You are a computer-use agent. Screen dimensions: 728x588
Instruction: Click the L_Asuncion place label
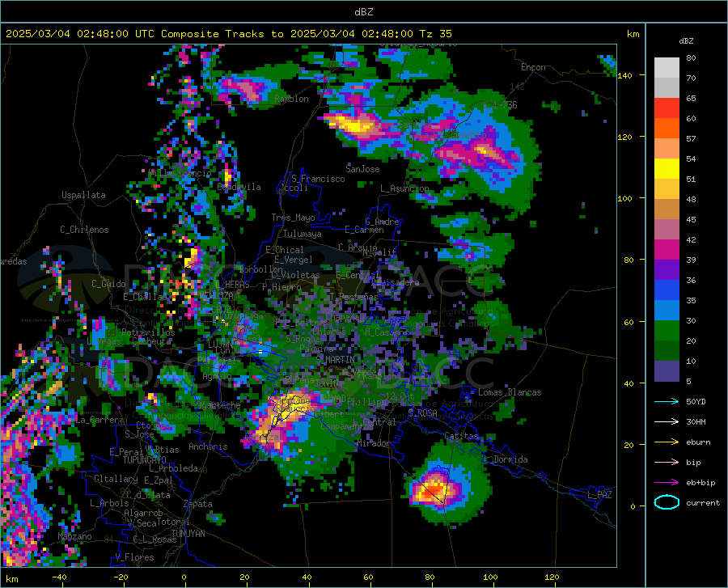(x=404, y=188)
